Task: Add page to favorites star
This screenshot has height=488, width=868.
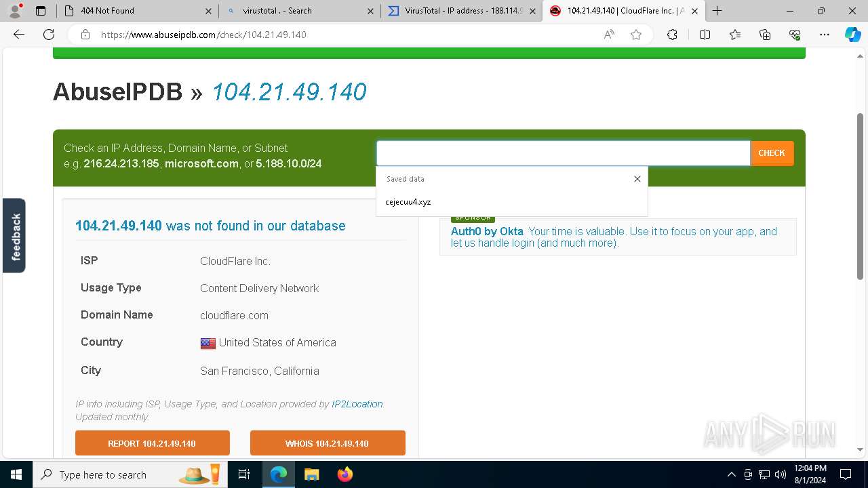Action: pos(636,35)
